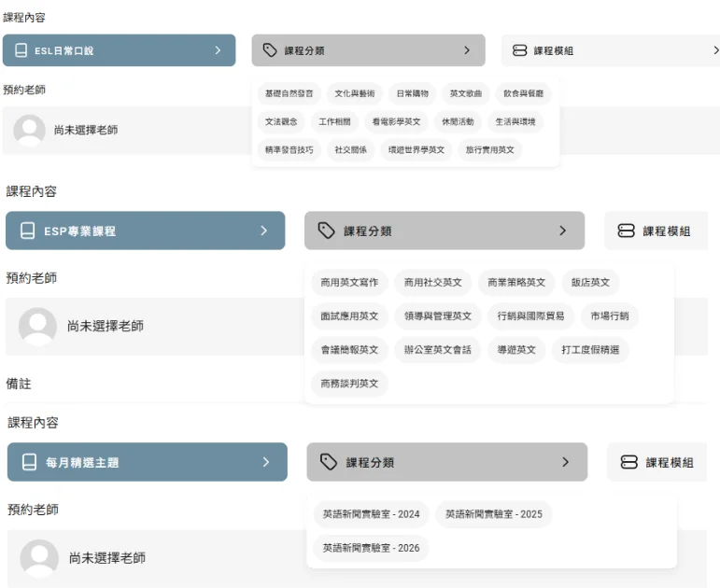Pick the 英文歌曲 tag
Viewport: 720px width, 588px height.
(466, 93)
